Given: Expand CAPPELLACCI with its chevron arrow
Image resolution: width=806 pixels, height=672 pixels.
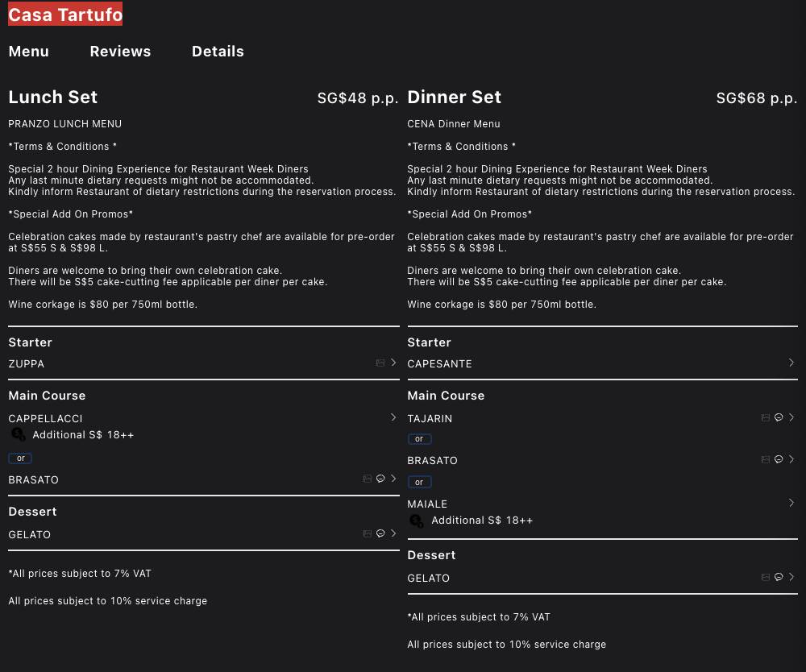Looking at the screenshot, I should (x=393, y=417).
